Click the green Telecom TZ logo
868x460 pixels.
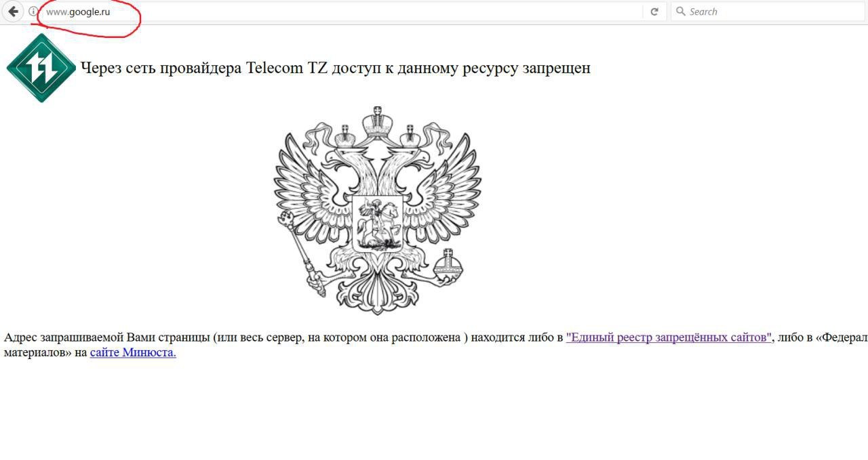41,68
